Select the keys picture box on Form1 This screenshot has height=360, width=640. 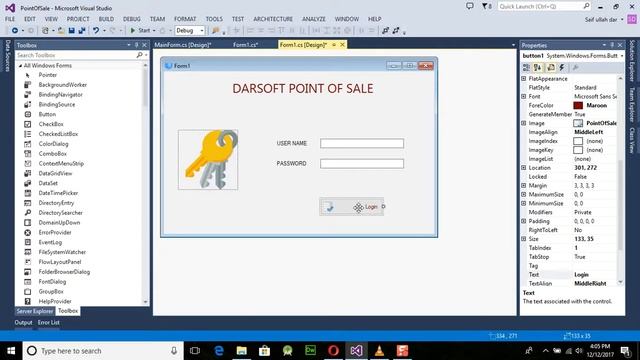tap(208, 160)
